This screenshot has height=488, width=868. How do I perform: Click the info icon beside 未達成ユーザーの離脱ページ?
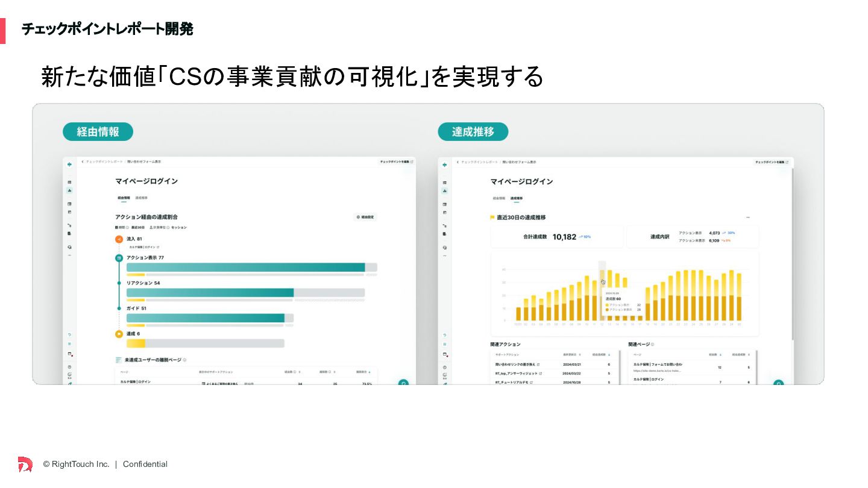[184, 360]
